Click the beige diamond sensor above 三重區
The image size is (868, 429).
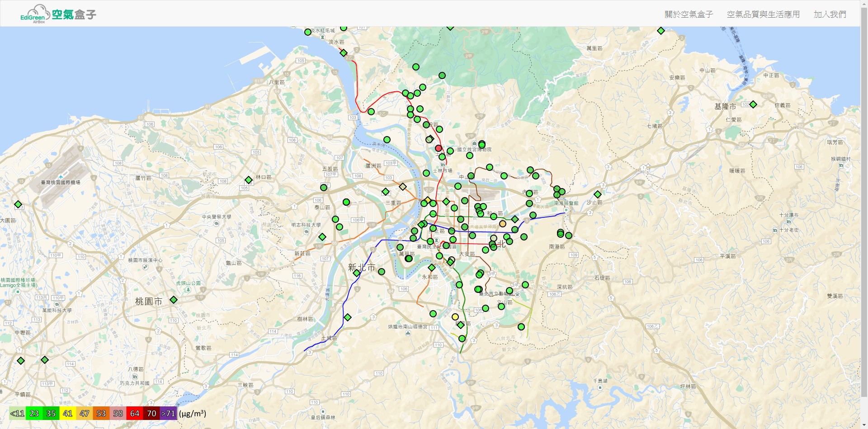(x=403, y=187)
